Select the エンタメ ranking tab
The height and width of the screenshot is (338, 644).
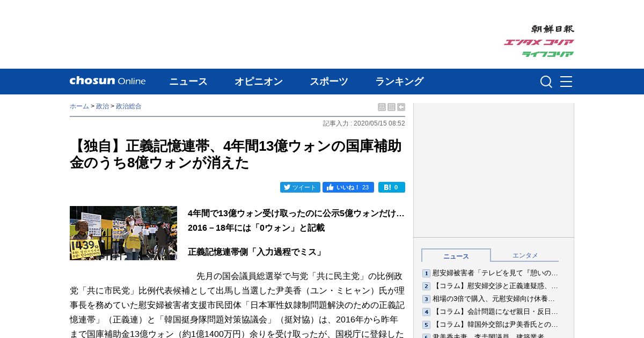click(525, 255)
